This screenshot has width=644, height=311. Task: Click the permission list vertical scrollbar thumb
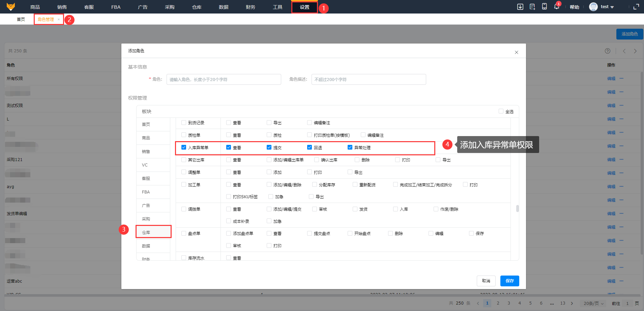pos(517,209)
